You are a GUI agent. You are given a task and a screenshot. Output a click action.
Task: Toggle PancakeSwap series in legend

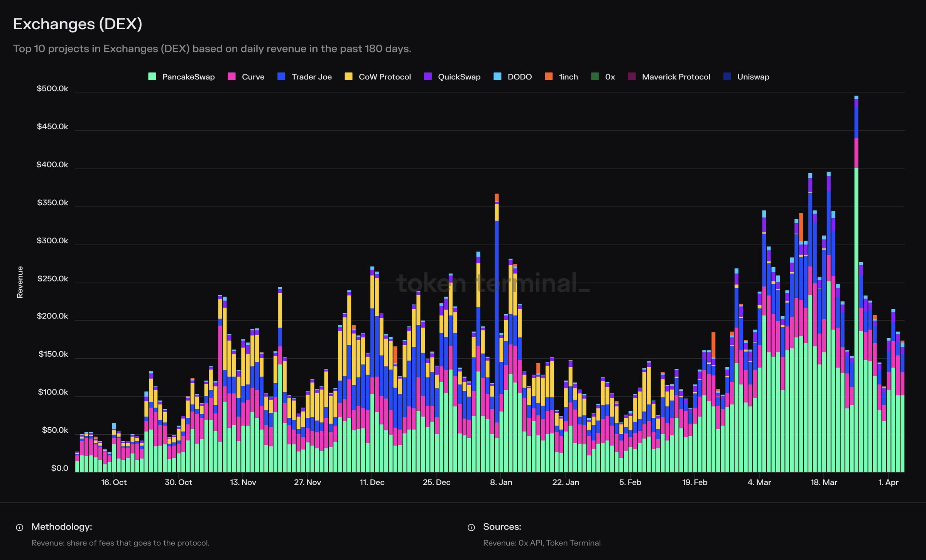click(188, 77)
